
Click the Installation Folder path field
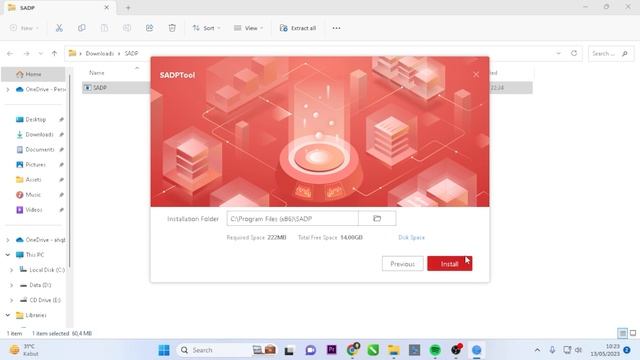tap(293, 218)
